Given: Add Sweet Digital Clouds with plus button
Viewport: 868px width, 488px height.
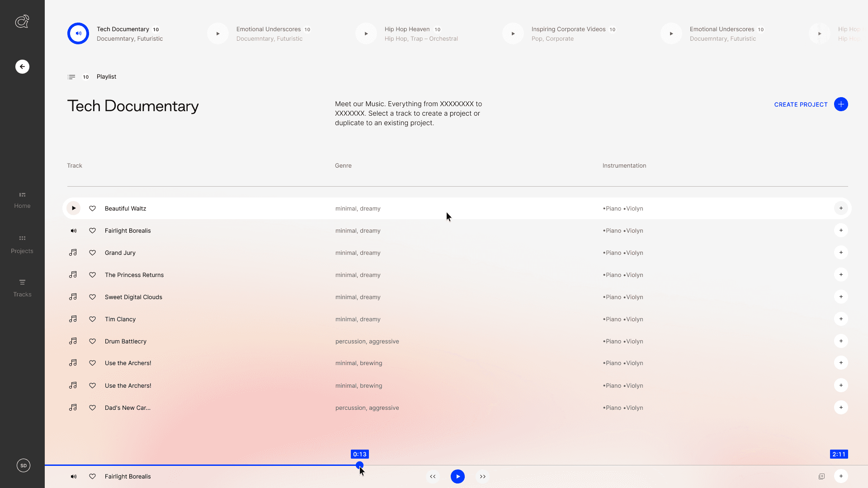Looking at the screenshot, I should [840, 297].
